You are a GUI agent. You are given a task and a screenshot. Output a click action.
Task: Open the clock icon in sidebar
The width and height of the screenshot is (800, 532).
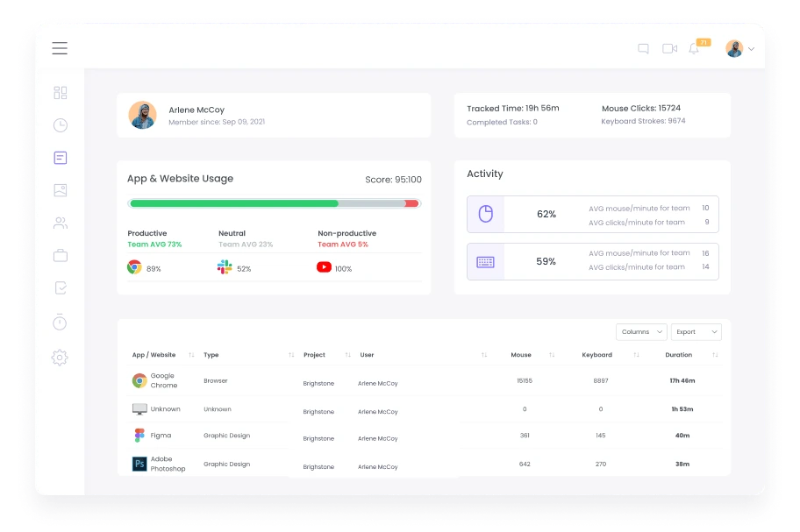(x=61, y=125)
